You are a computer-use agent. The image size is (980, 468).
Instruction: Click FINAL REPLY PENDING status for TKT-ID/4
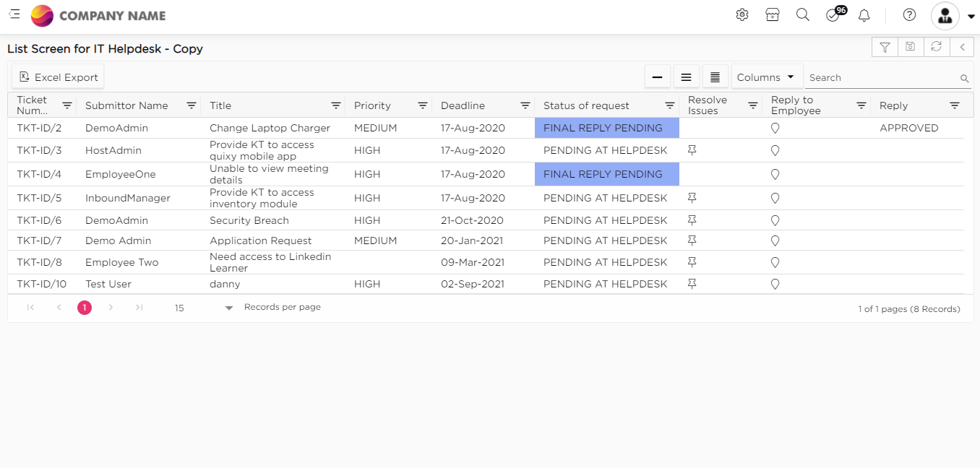607,174
